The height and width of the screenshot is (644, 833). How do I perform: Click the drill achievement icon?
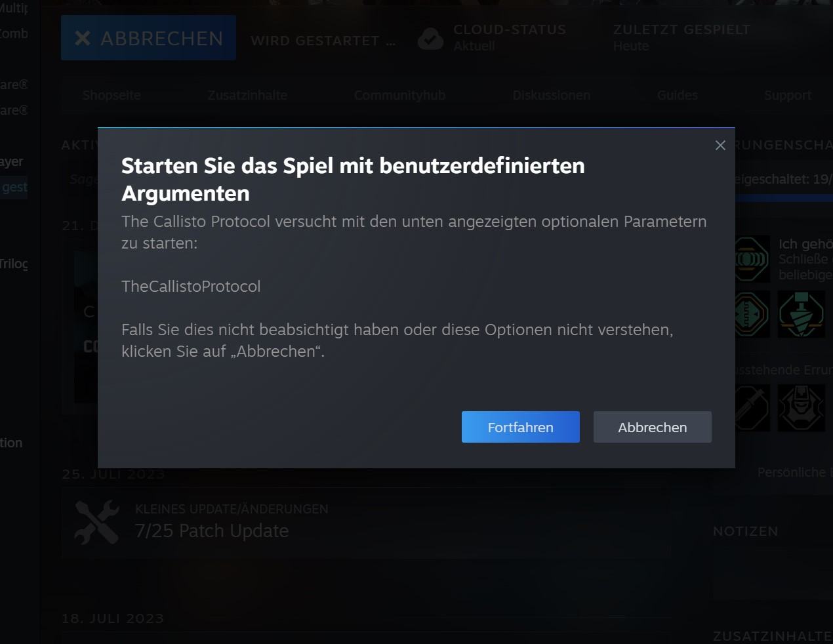801,314
